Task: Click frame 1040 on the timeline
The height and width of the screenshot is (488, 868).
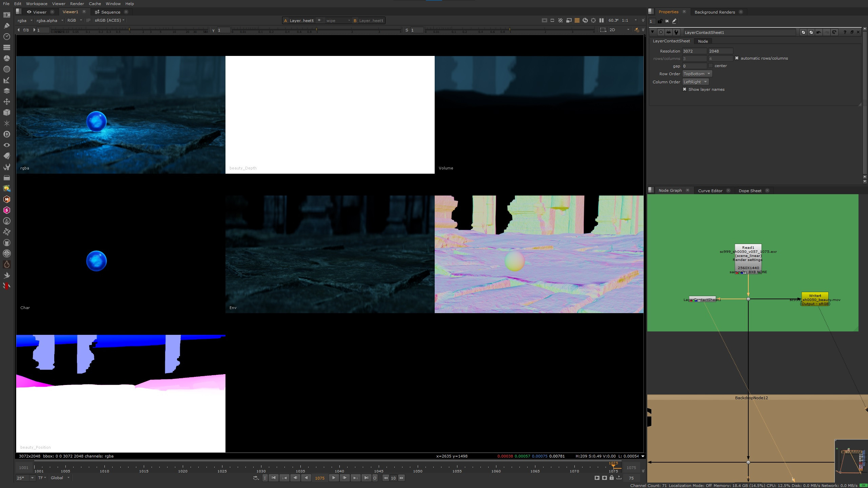Action: tap(339, 468)
